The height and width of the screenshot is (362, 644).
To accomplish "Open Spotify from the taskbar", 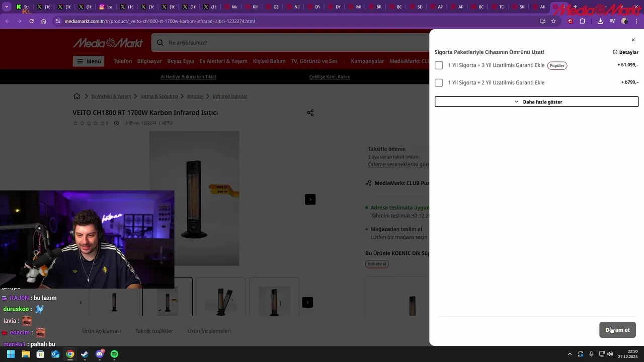I will pos(114,354).
